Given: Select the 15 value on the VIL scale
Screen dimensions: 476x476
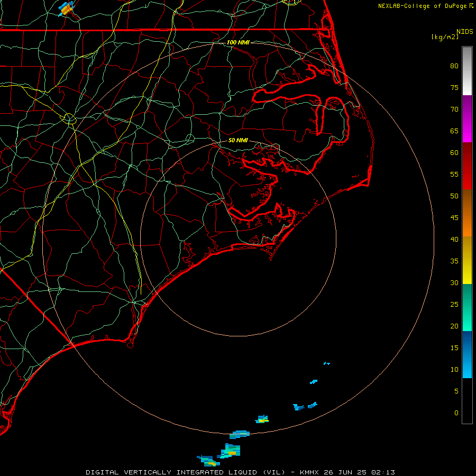Looking at the screenshot, I should click(x=454, y=348).
